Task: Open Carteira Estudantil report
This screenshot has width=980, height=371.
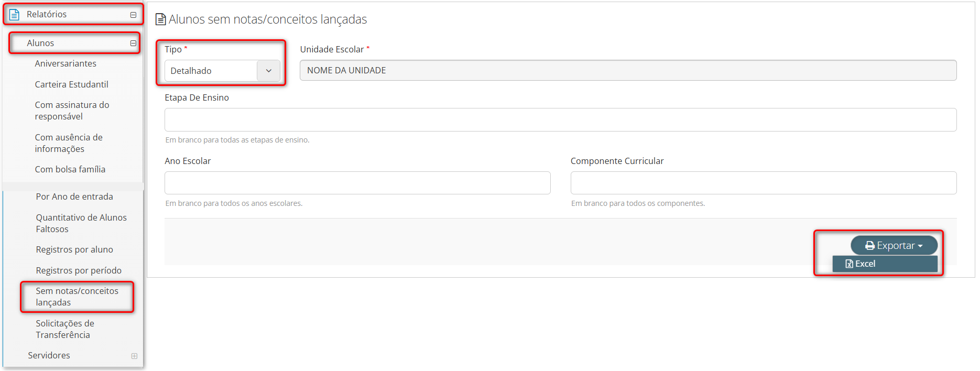Action: click(71, 84)
